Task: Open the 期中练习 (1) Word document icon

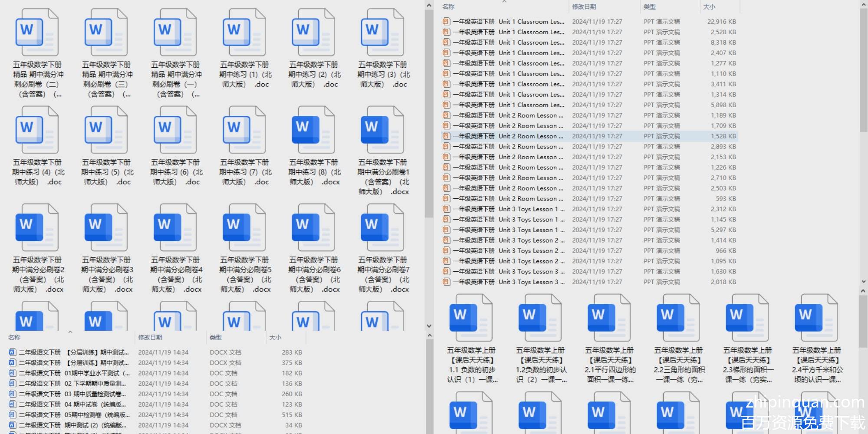Action: 243,33
